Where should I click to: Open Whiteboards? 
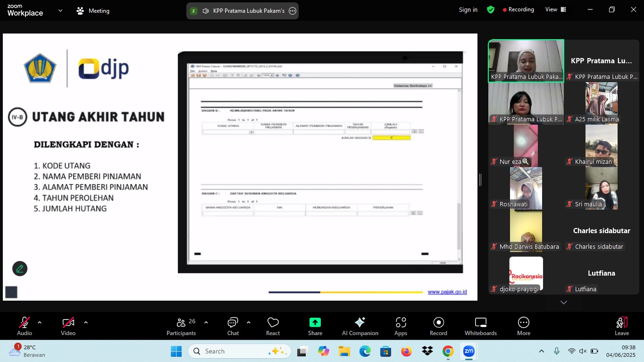[480, 327]
